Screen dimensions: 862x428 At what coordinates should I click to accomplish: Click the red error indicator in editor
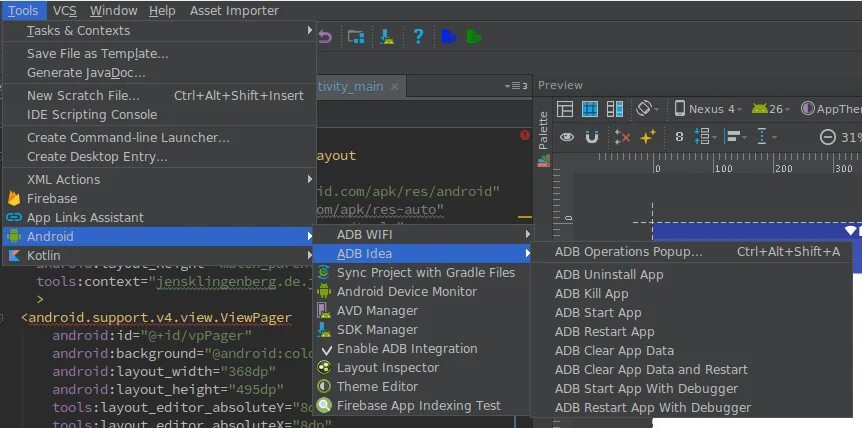tap(525, 135)
